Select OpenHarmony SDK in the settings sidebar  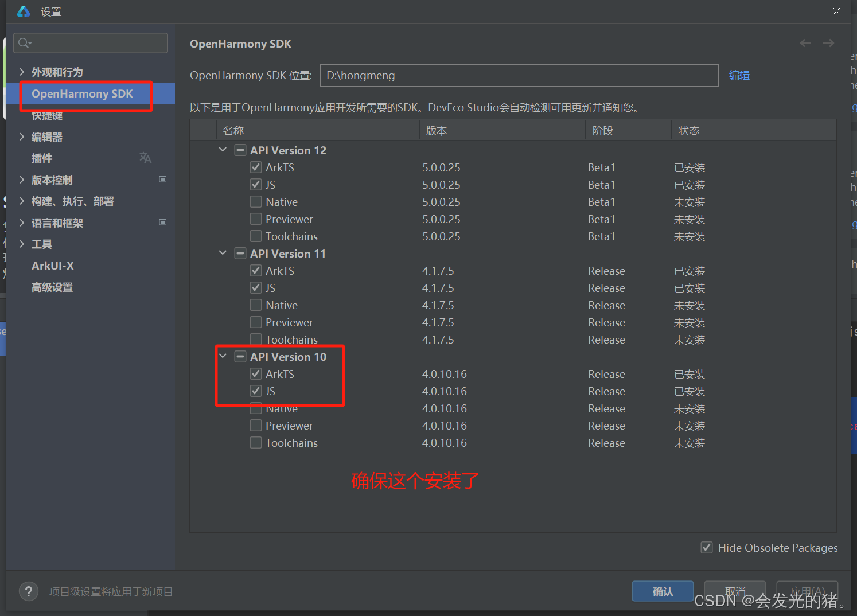tap(84, 93)
